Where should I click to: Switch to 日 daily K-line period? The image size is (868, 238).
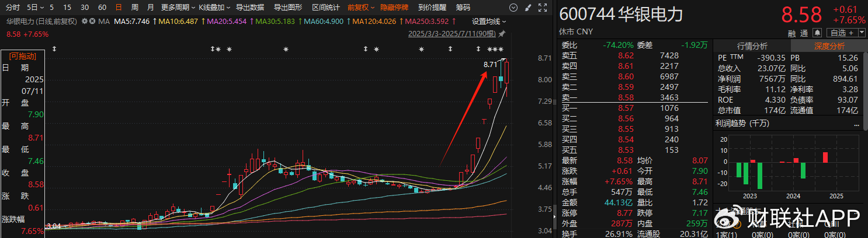click(x=119, y=8)
